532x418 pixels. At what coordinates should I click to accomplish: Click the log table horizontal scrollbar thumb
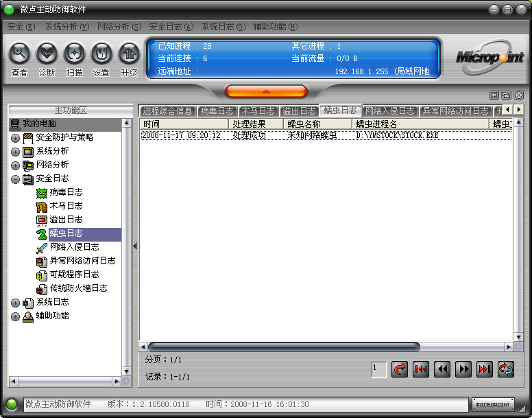(x=284, y=347)
